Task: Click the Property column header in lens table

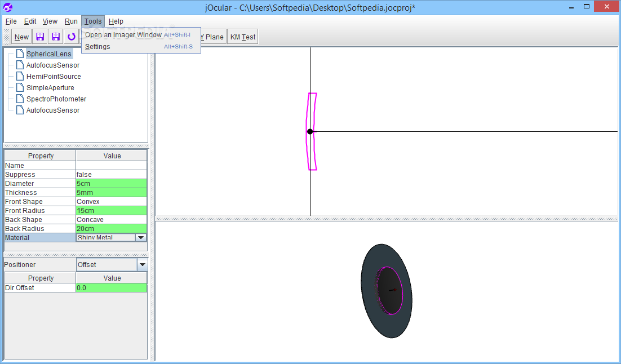Action: pos(41,156)
